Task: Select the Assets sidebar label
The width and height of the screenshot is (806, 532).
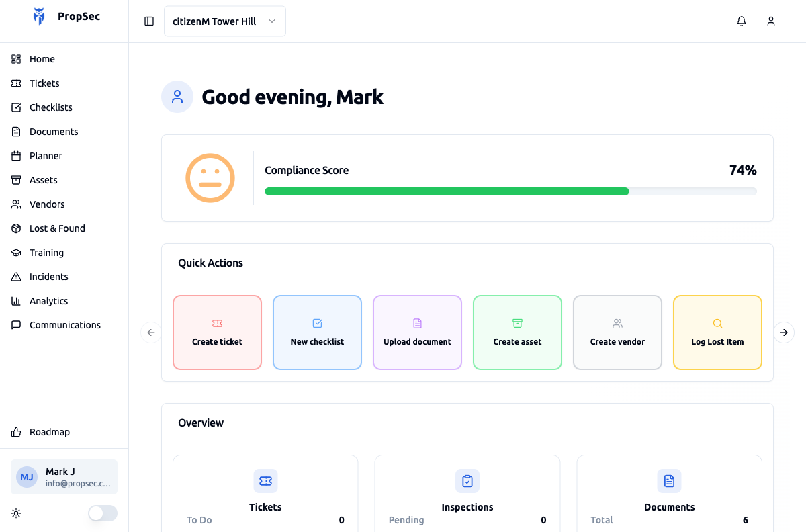Action: coord(44,180)
